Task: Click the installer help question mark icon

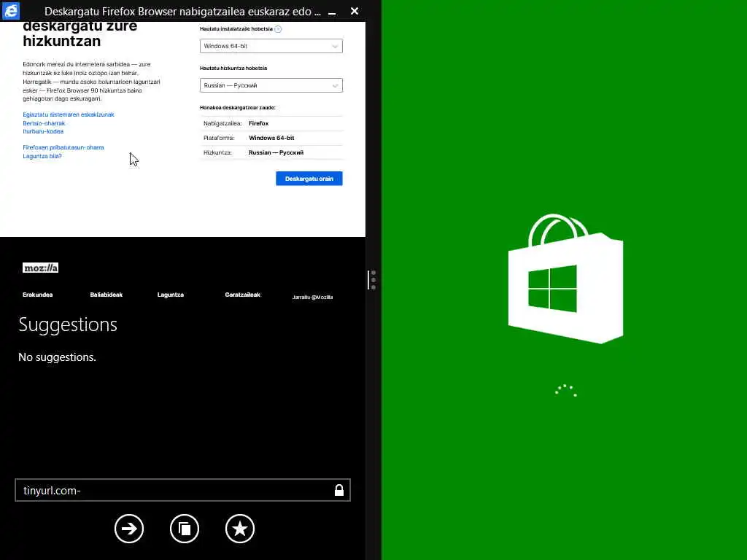Action: click(278, 29)
